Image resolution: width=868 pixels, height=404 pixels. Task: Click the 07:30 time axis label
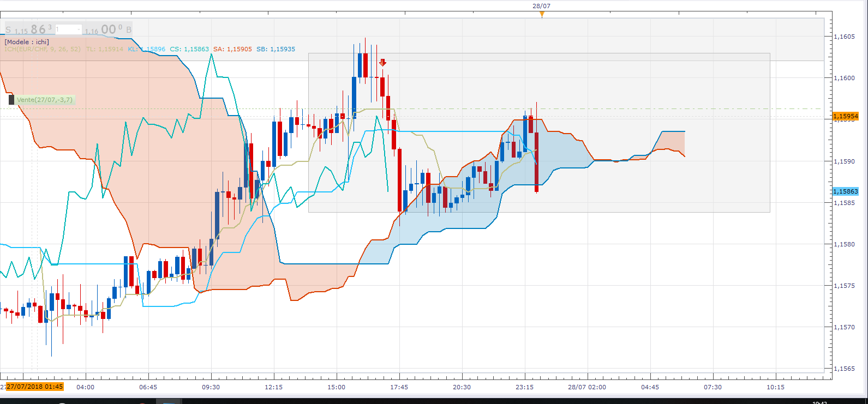coord(713,387)
